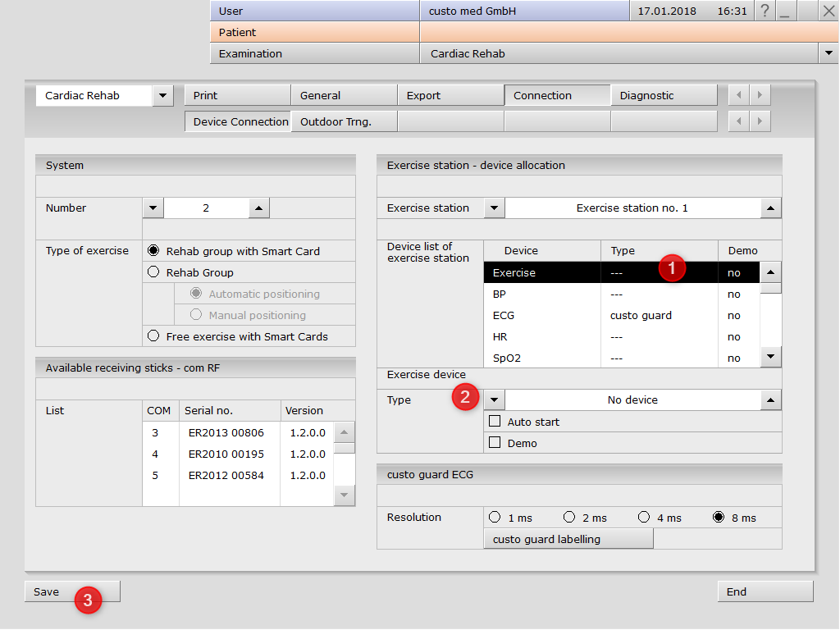Select previous exercise station with down arrow

tap(495, 208)
